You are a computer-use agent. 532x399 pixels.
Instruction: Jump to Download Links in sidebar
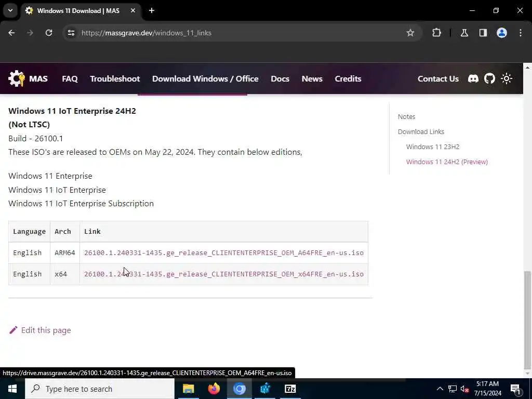421,131
